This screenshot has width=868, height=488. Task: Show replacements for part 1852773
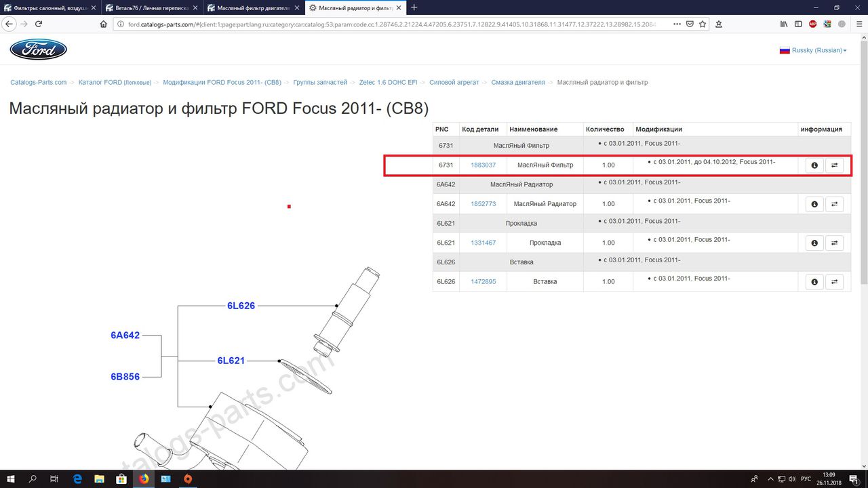[x=835, y=204]
